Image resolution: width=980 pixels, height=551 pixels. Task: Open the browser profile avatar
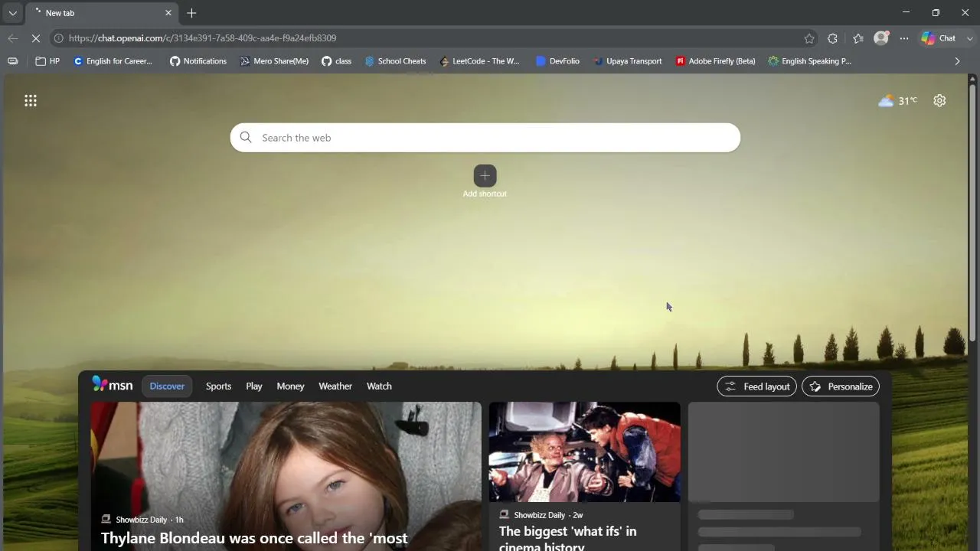click(x=881, y=38)
